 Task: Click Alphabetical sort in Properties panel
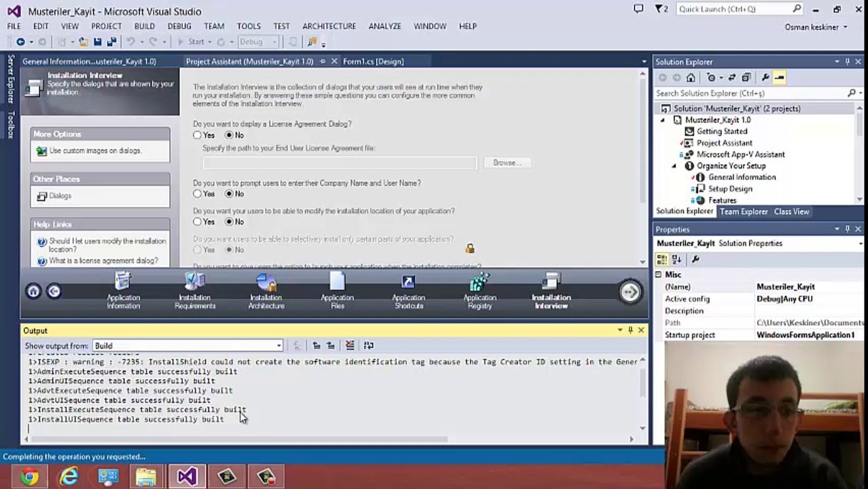click(x=676, y=259)
